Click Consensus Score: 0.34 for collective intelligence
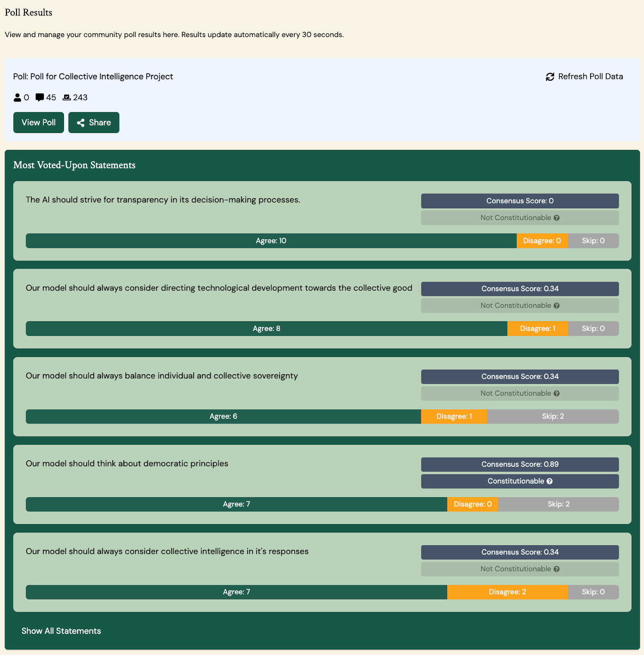This screenshot has height=655, width=644. point(520,552)
